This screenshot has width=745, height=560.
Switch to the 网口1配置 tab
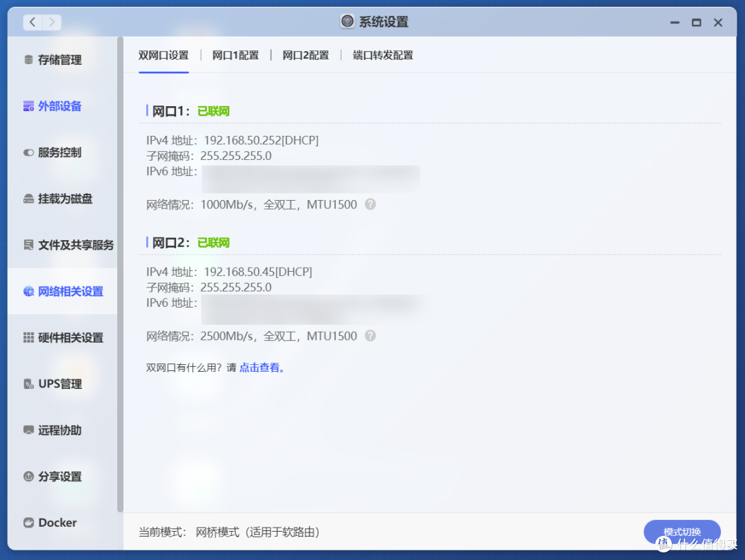pos(235,55)
